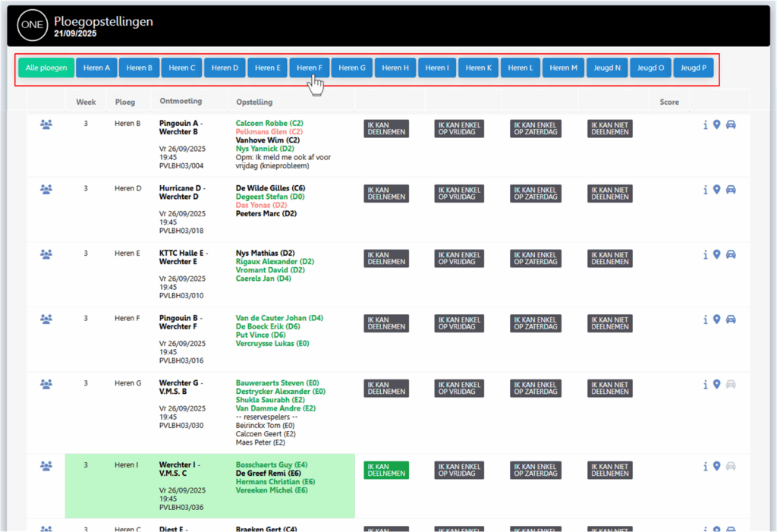Show info icon for Heren D match
This screenshot has width=777, height=532.
pos(705,190)
